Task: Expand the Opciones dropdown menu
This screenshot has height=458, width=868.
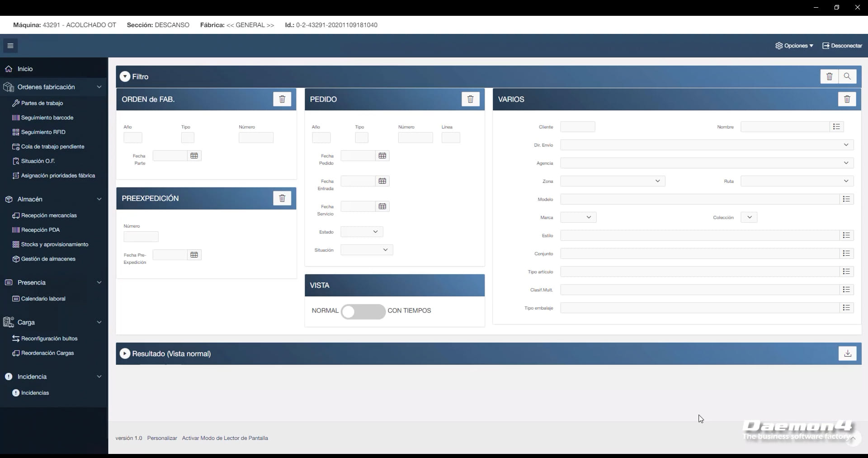Action: [794, 46]
